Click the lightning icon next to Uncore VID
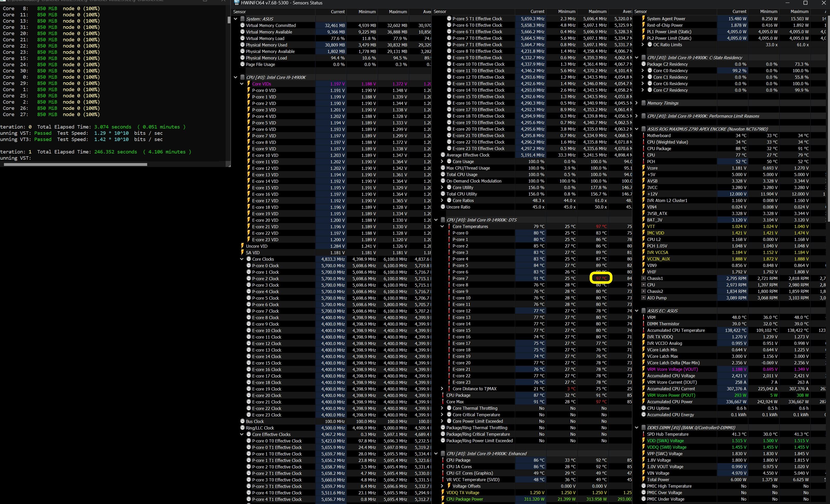Image resolution: width=830 pixels, height=504 pixels. click(x=242, y=246)
